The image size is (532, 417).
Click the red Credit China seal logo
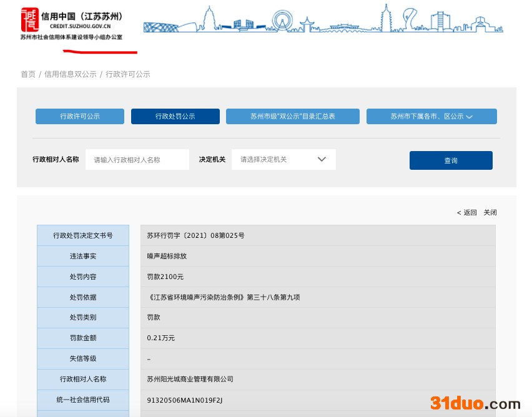pos(29,20)
